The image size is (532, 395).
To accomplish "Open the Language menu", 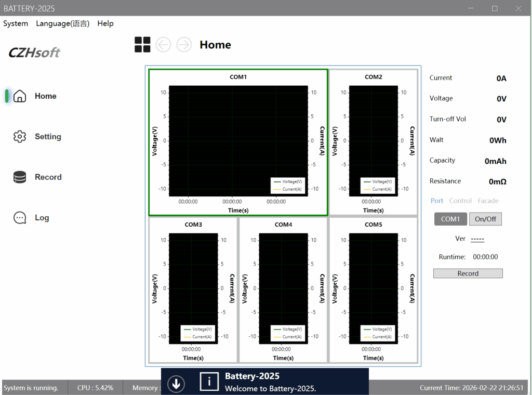I will click(x=63, y=23).
